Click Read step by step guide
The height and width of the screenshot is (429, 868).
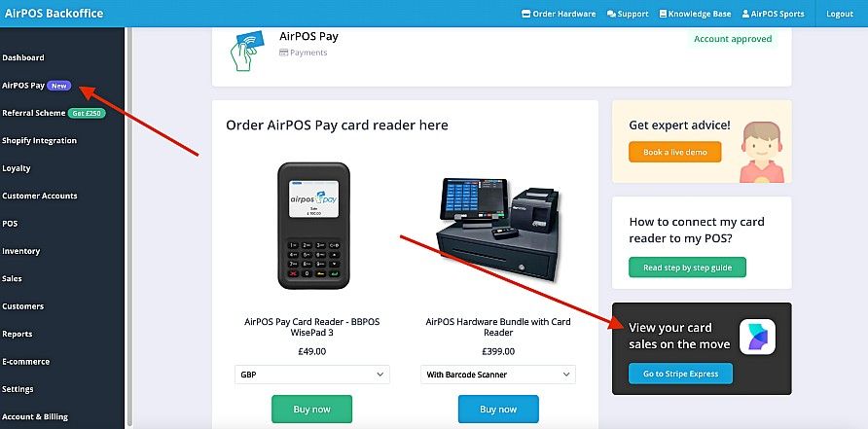tap(687, 268)
